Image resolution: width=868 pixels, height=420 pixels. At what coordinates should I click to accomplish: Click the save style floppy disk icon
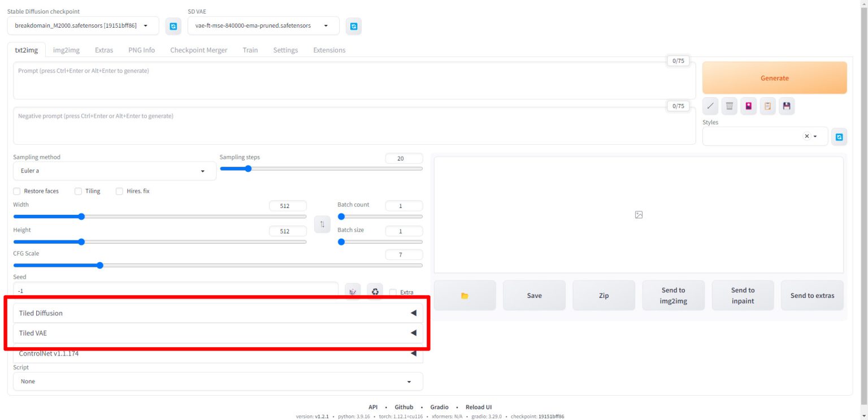point(786,106)
